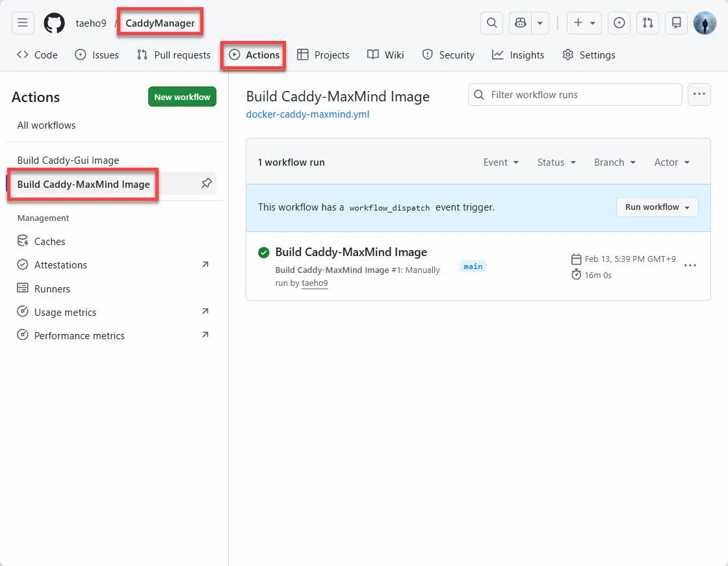Switch to the Issues tab

[97, 55]
